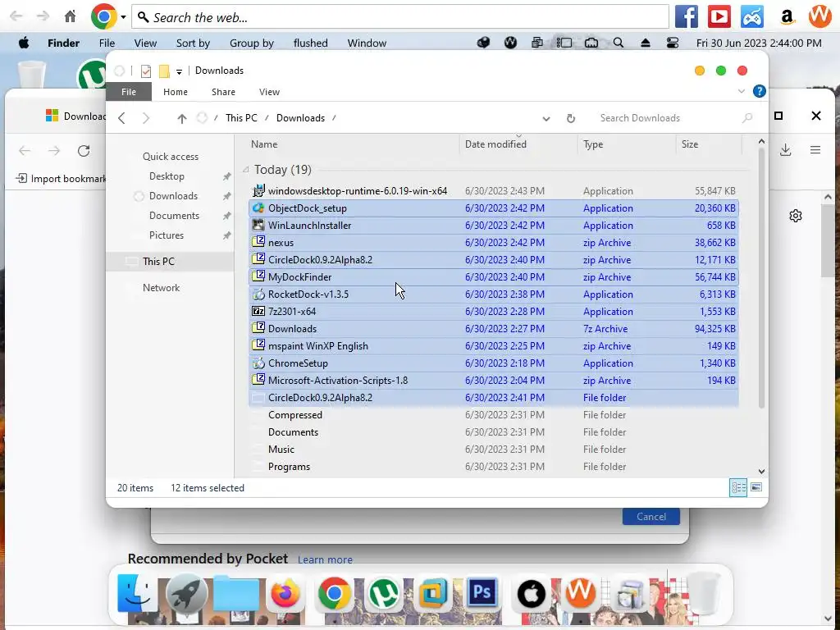Click the file list vertical scrollbar
This screenshot has width=840, height=630.
tap(761, 279)
